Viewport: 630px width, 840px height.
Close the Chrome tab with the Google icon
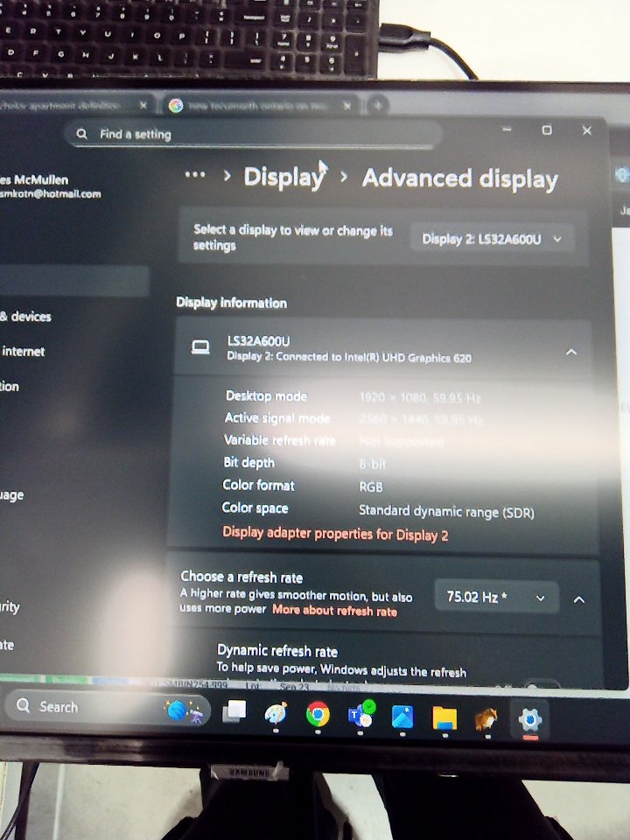[x=346, y=106]
